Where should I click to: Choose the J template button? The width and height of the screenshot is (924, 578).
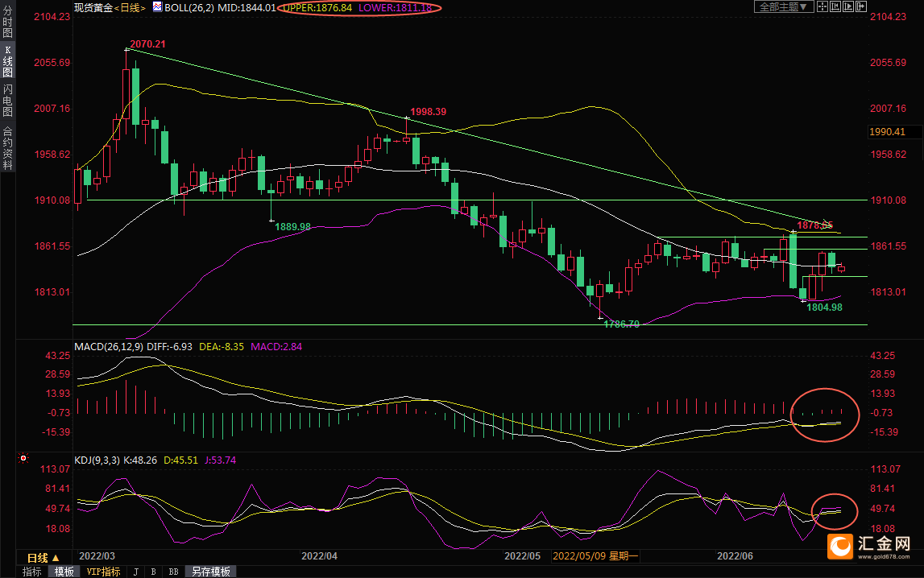(x=136, y=572)
